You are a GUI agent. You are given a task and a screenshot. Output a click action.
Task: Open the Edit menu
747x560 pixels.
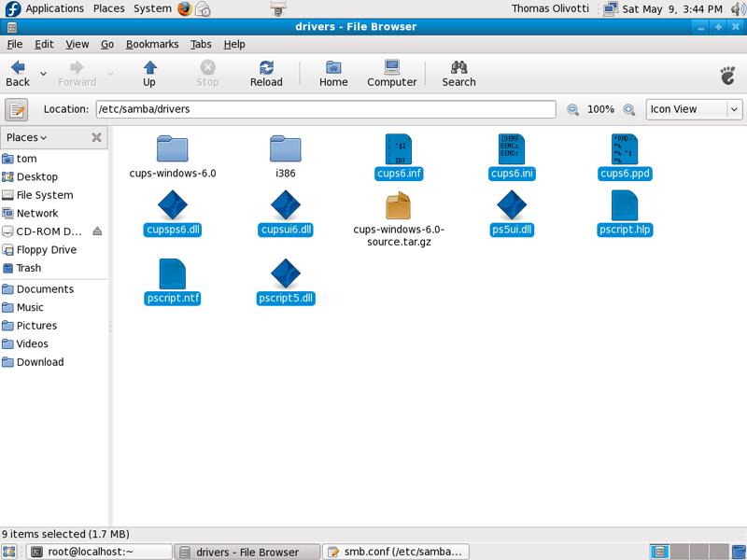tap(44, 44)
